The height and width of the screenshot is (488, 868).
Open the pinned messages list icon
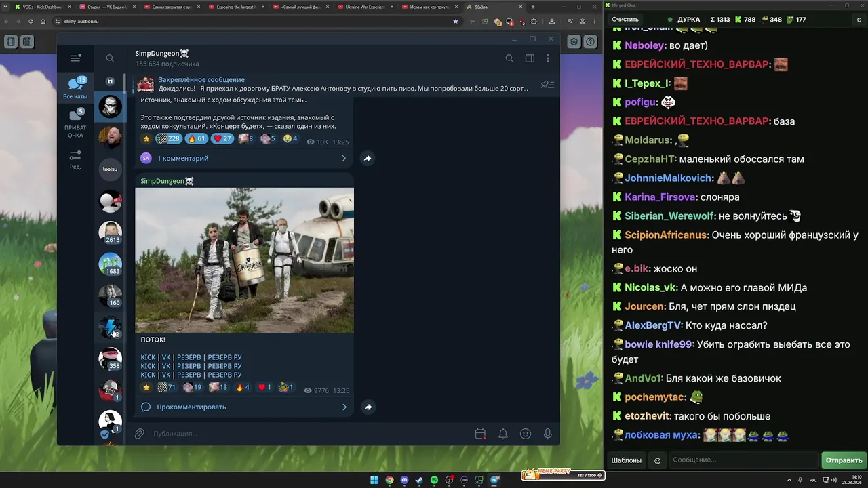pos(547,85)
